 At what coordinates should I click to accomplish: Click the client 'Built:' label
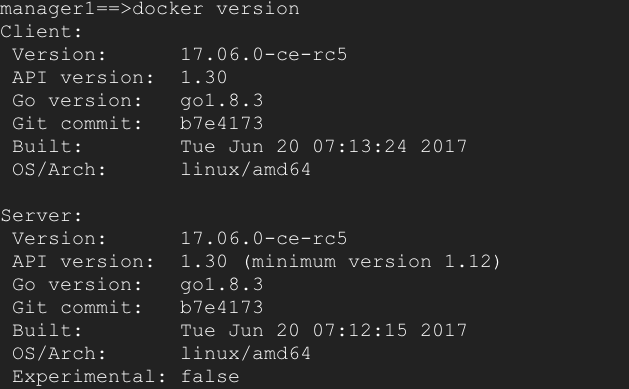(47, 146)
